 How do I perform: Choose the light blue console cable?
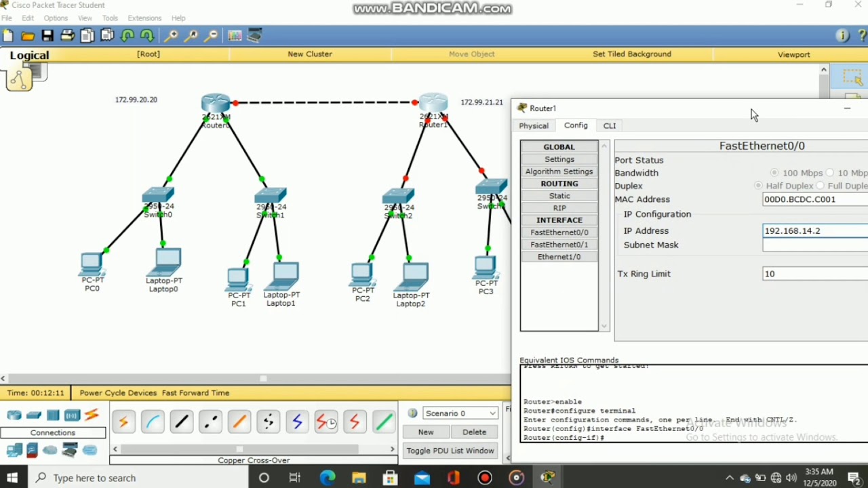(153, 422)
